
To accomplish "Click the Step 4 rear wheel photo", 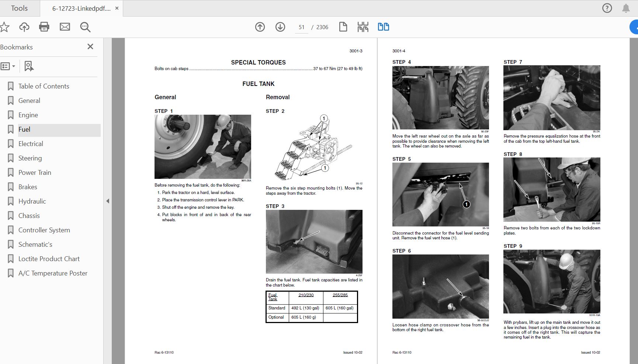I will tap(441, 98).
